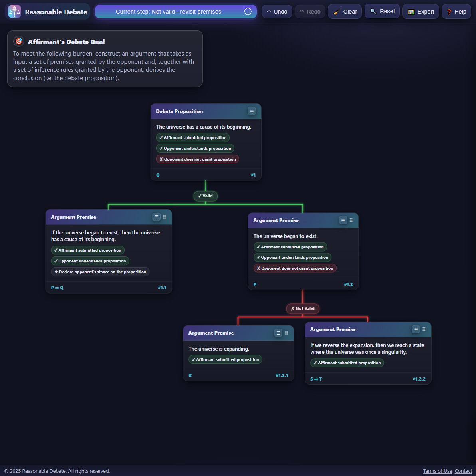The width and height of the screenshot is (476, 476).
Task: Toggle 'Affirmant submitted proposition' on 'The universe is expanding'
Action: click(x=225, y=359)
